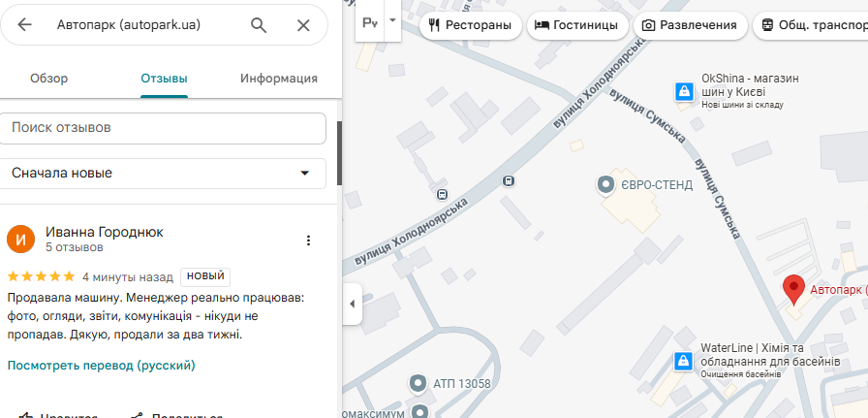Collapse the side panel arrow
Screen dimensions: 868x418
click(352, 304)
